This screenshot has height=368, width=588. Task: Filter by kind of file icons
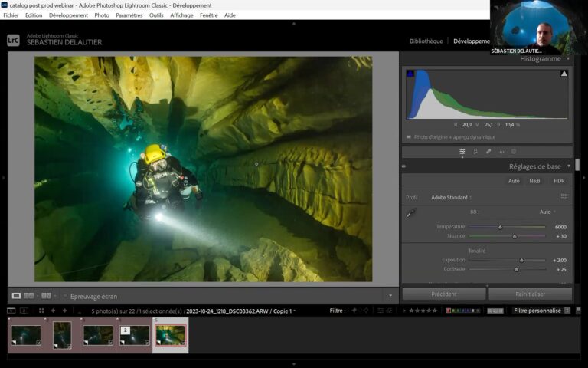pyautogui.click(x=495, y=310)
